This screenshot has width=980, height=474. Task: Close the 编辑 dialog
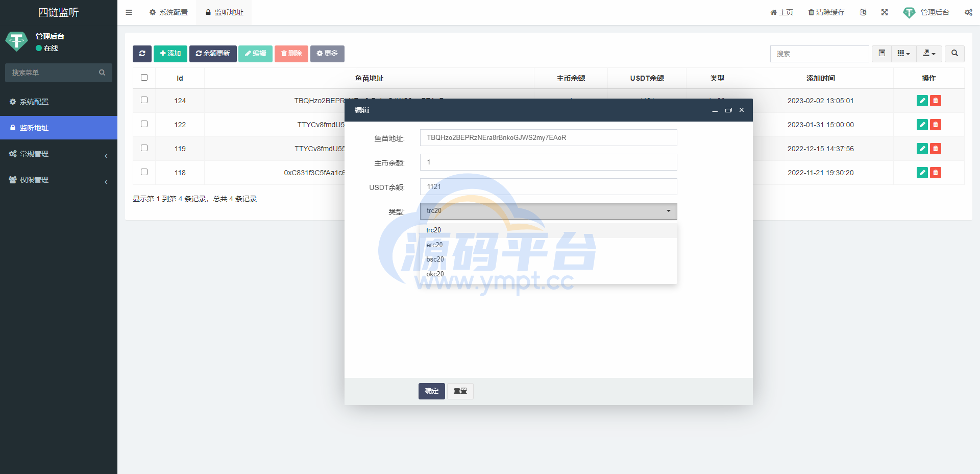coord(742,110)
